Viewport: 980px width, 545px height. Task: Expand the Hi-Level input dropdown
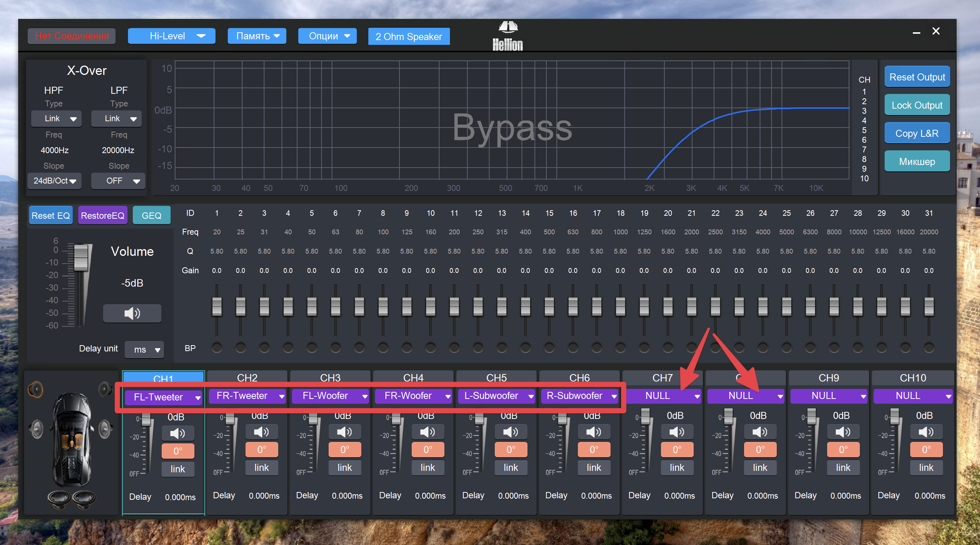172,36
